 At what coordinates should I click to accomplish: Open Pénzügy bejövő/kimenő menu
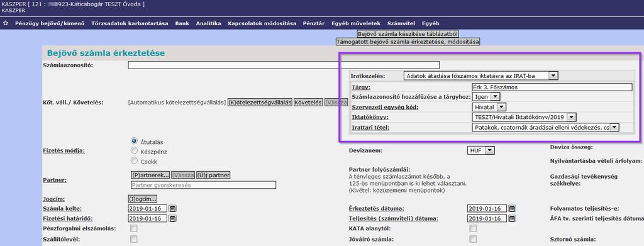[50, 23]
